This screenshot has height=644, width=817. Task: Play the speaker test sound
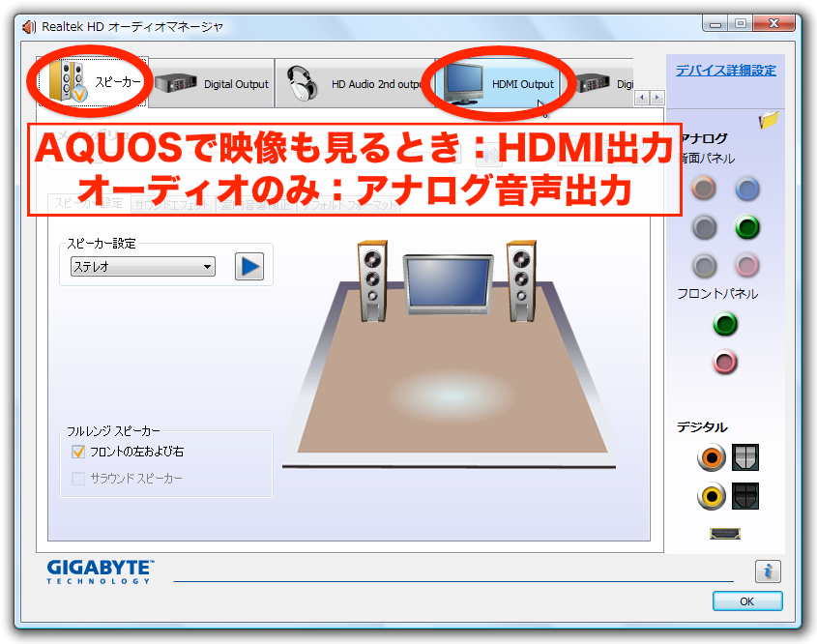(x=249, y=267)
